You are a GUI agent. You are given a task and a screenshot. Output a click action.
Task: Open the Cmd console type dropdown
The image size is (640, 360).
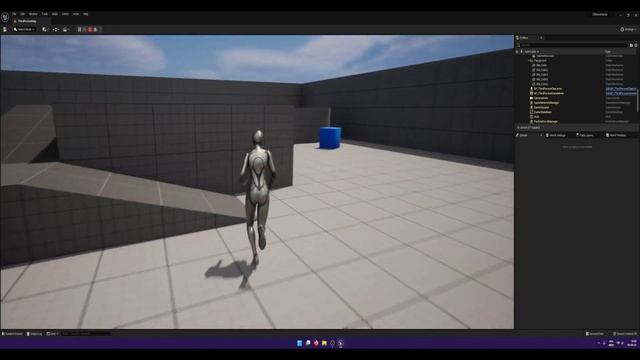click(x=52, y=334)
